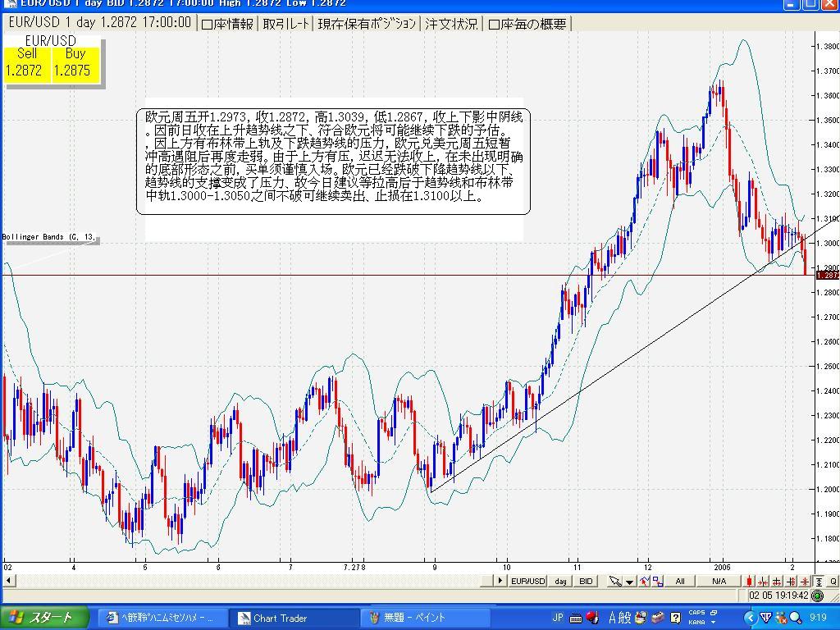Click the chart scroll right arrow
This screenshot has width=840, height=630.
tap(499, 581)
